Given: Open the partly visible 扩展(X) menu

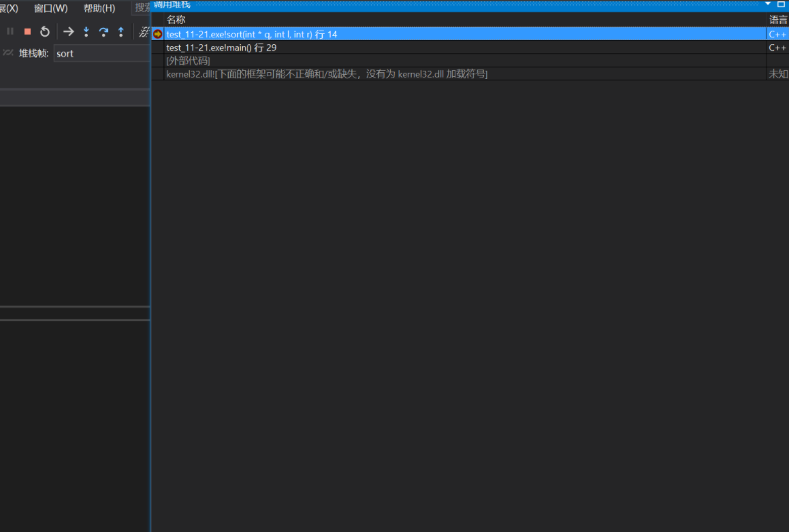Looking at the screenshot, I should coord(9,8).
